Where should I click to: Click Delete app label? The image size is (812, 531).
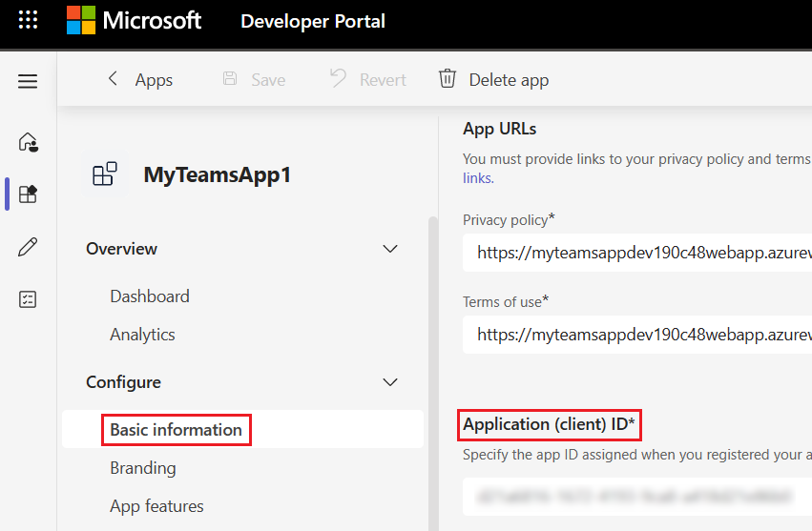pos(509,80)
